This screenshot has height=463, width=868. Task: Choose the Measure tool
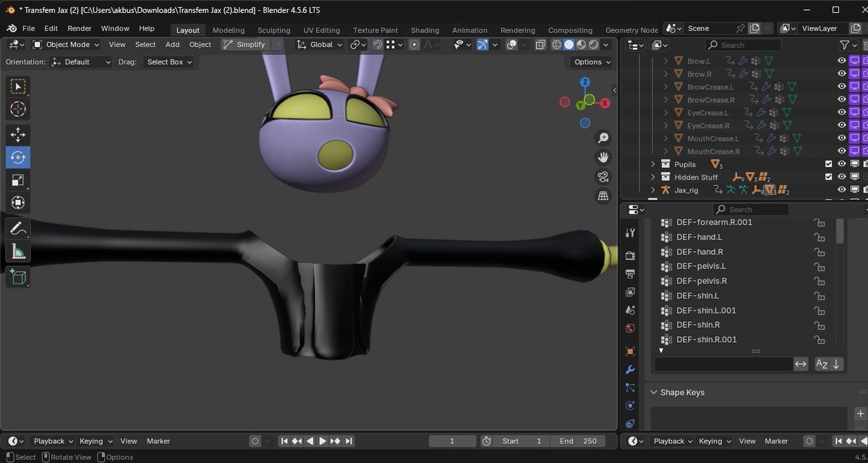tap(18, 250)
